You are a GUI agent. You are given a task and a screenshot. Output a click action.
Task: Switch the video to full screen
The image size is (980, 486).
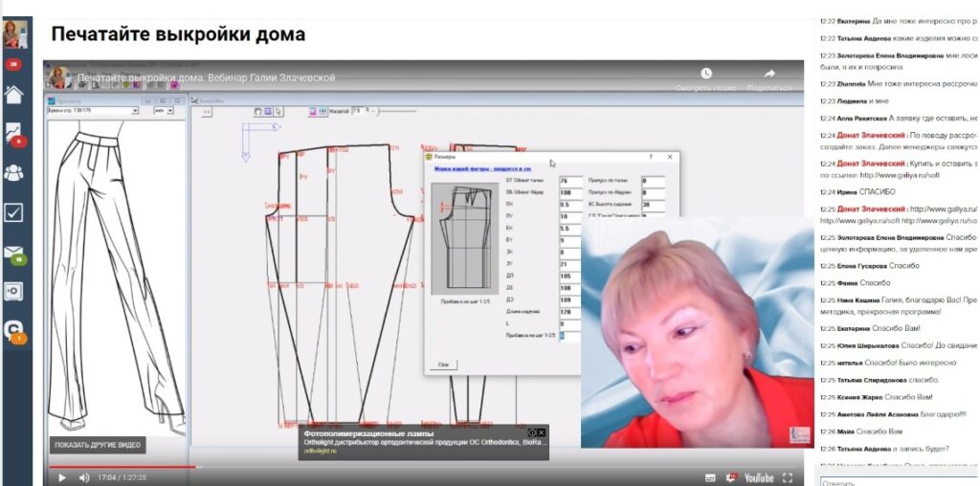[x=788, y=478]
